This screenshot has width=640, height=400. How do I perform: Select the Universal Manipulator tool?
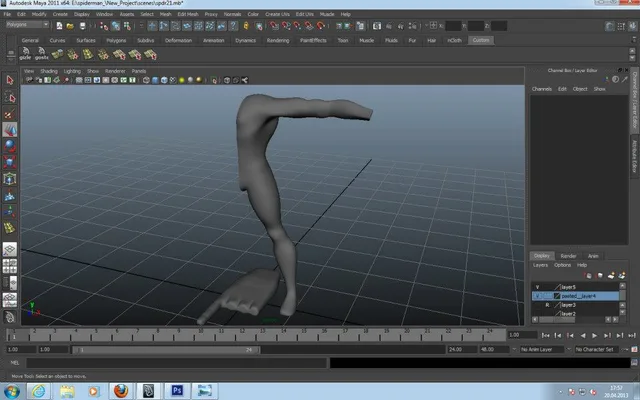click(x=10, y=179)
